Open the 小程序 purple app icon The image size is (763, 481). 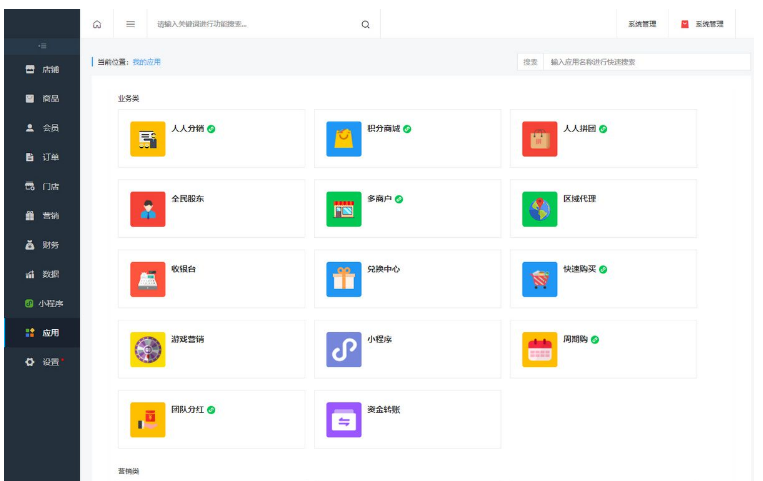point(344,350)
